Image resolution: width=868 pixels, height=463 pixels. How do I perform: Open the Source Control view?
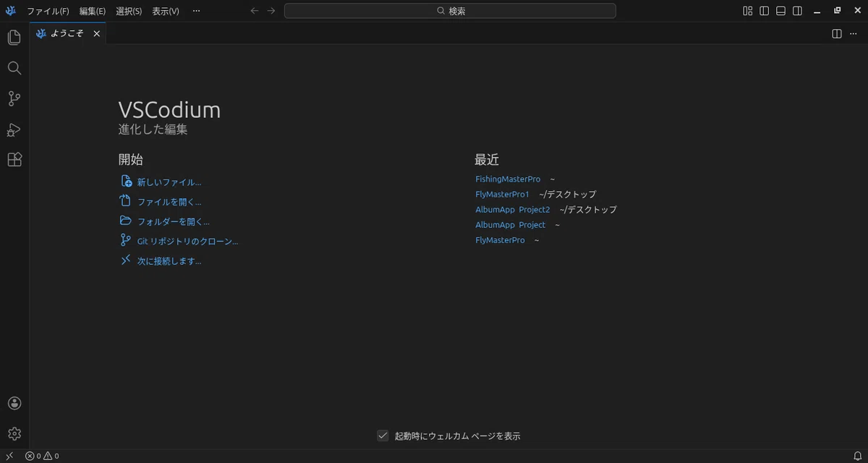[x=14, y=98]
